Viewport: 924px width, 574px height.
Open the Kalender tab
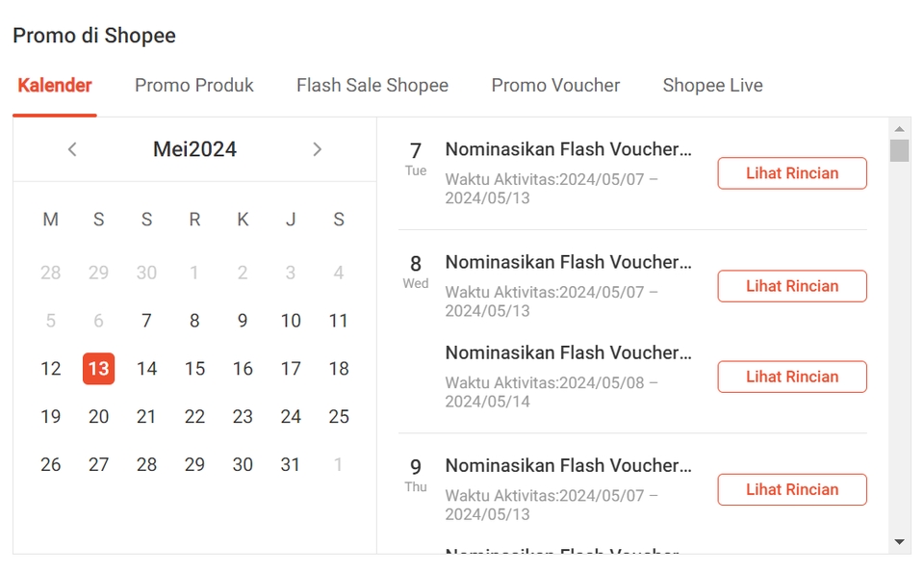(x=55, y=86)
